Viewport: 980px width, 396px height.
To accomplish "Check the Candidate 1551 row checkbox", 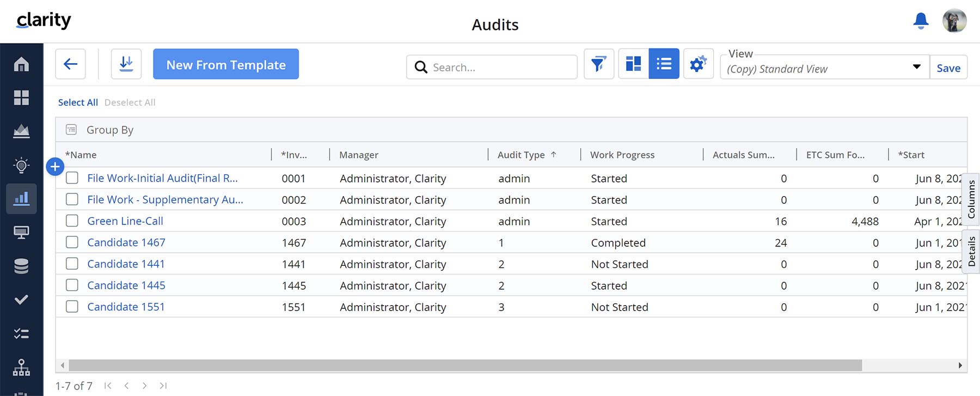I will pos(72,307).
